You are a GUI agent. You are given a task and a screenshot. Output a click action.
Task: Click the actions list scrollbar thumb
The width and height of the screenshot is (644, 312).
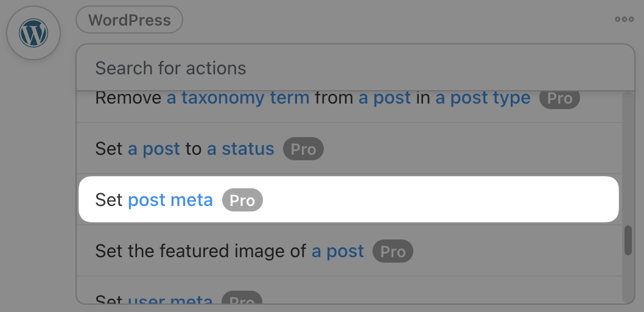coord(628,240)
